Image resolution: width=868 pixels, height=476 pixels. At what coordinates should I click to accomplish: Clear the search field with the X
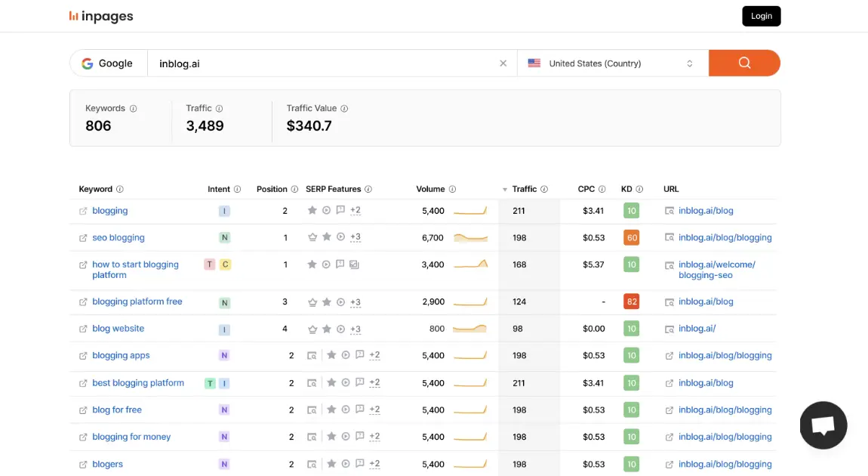(x=503, y=63)
